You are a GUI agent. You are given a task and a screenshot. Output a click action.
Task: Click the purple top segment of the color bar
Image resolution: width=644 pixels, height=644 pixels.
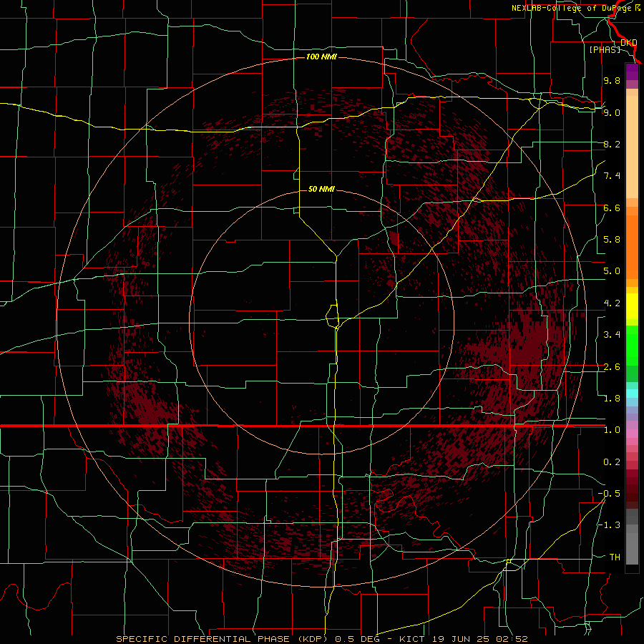pyautogui.click(x=632, y=72)
